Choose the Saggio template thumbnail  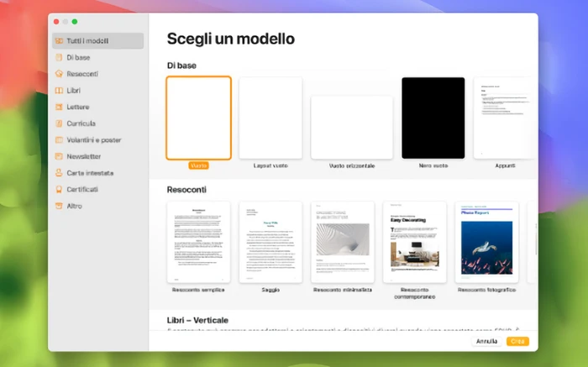pyautogui.click(x=270, y=242)
